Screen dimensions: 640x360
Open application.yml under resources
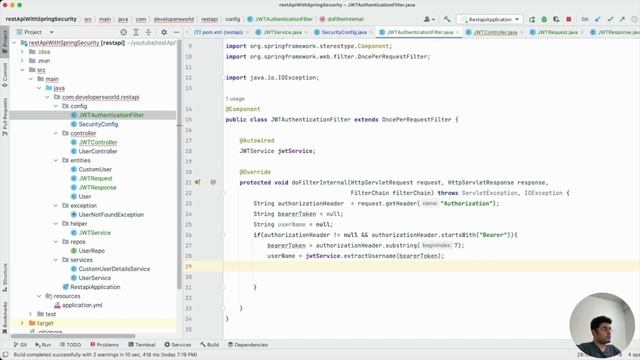(x=82, y=305)
